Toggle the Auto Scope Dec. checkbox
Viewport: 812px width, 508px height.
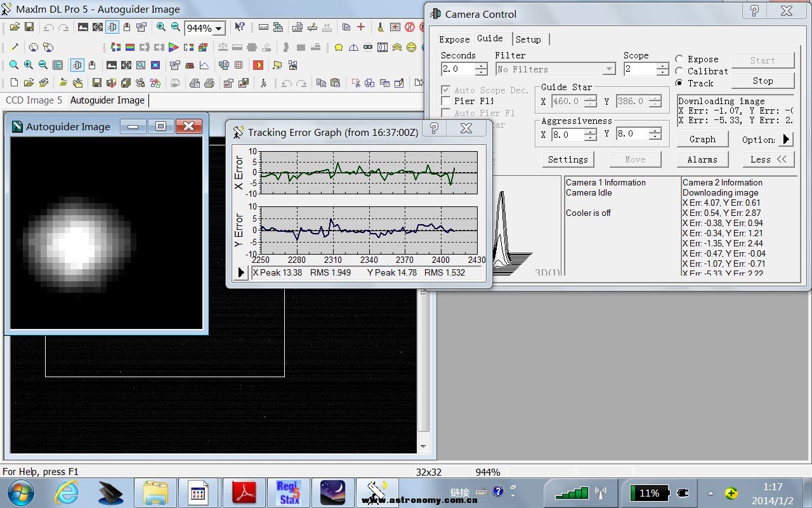(x=445, y=90)
